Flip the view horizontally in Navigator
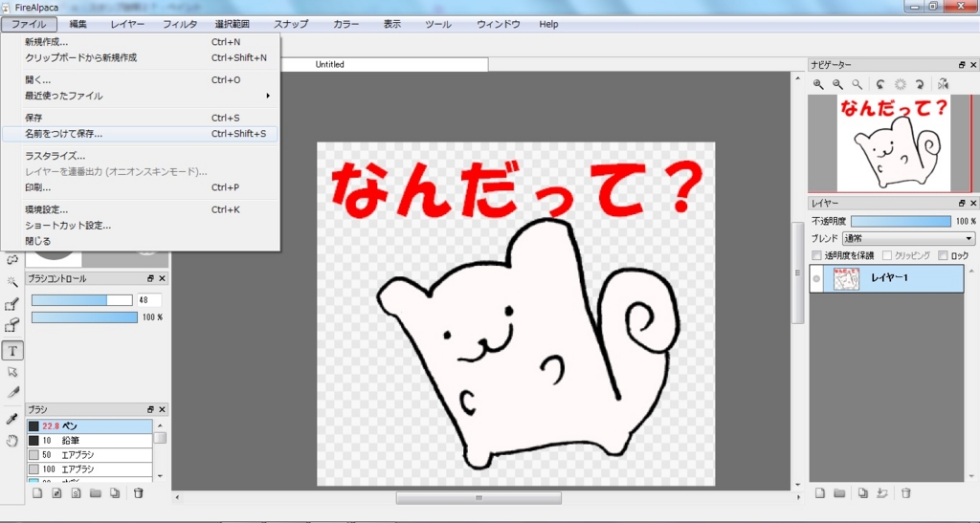Viewport: 980px width, 523px height. [x=943, y=84]
